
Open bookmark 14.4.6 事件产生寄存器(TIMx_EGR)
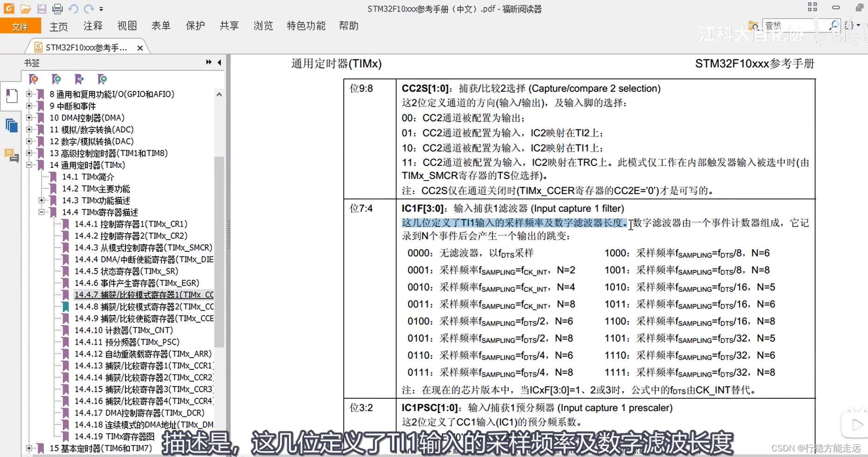tap(137, 283)
